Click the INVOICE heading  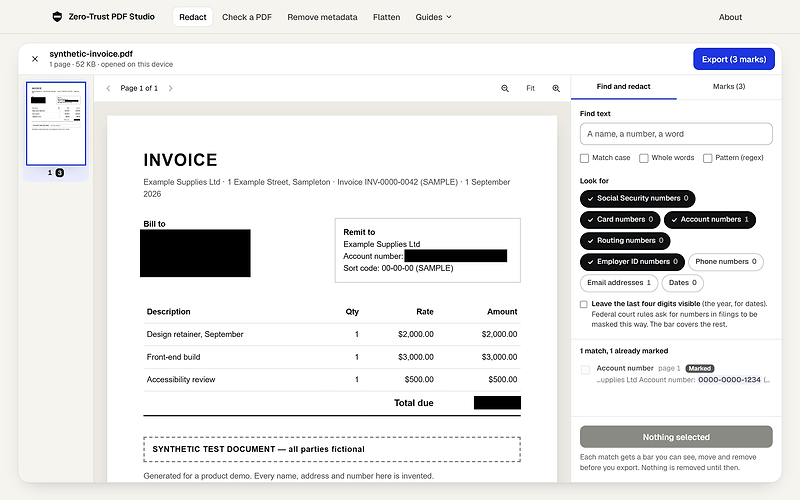click(180, 160)
